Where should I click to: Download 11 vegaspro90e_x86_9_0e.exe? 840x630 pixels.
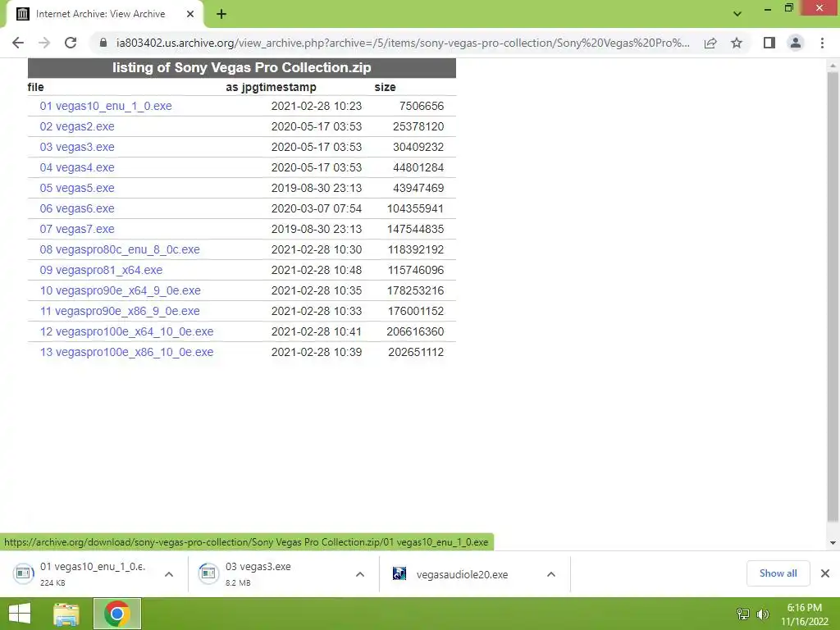click(x=120, y=311)
